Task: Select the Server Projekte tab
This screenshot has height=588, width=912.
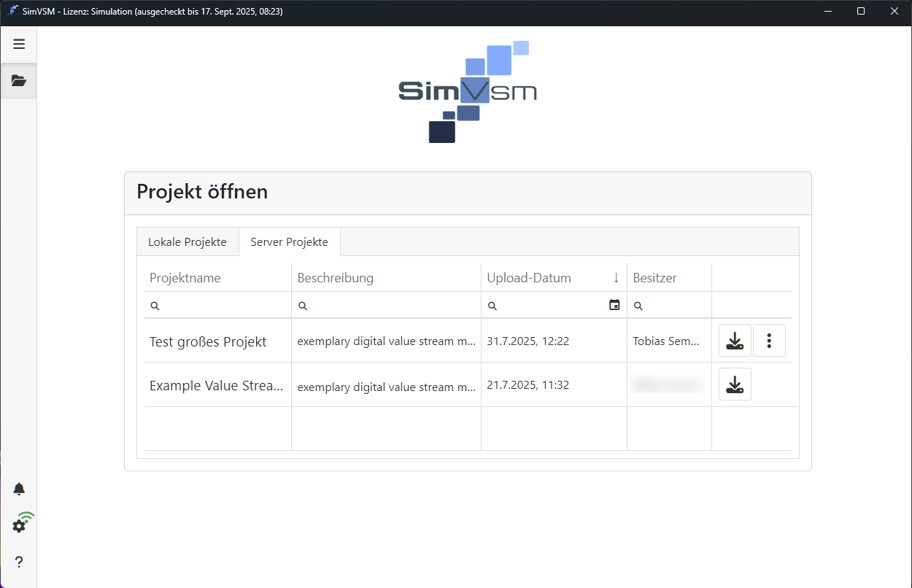Action: [x=289, y=242]
